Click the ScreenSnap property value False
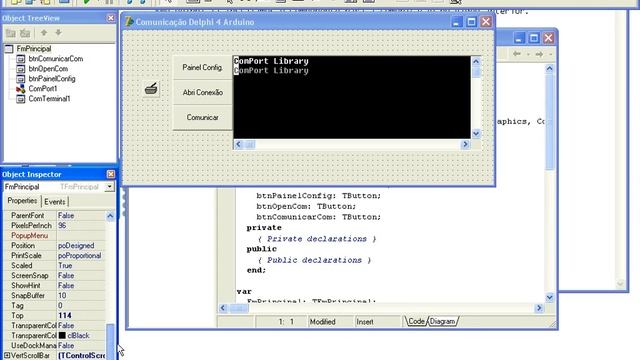The image size is (640, 360). (66, 276)
